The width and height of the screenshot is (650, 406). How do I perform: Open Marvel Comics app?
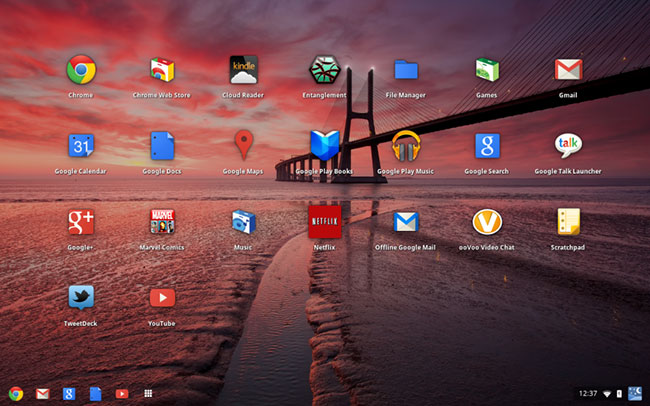click(162, 221)
